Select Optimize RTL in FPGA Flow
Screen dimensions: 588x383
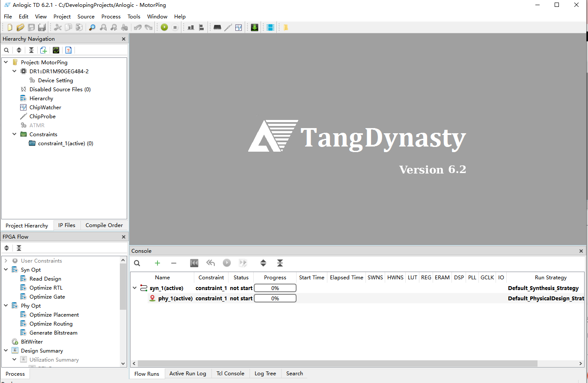point(46,287)
